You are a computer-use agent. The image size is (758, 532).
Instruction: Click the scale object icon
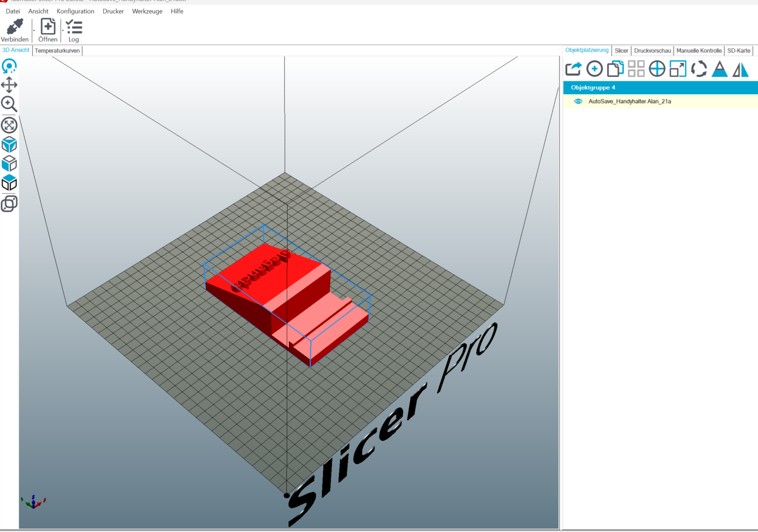click(678, 69)
